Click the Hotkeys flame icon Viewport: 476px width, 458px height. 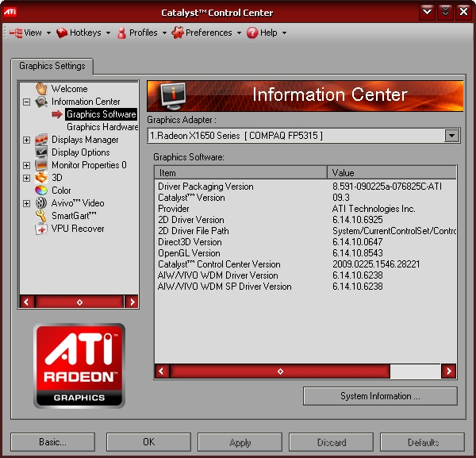(x=62, y=33)
